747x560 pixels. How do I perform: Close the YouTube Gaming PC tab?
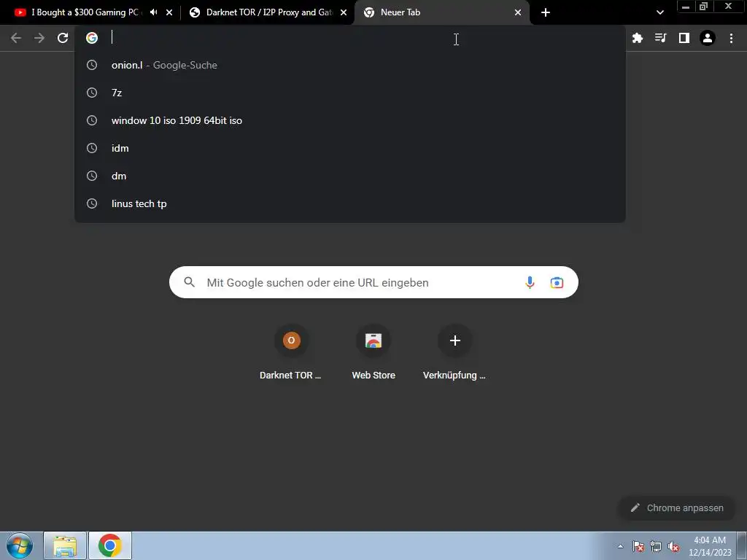tap(169, 12)
